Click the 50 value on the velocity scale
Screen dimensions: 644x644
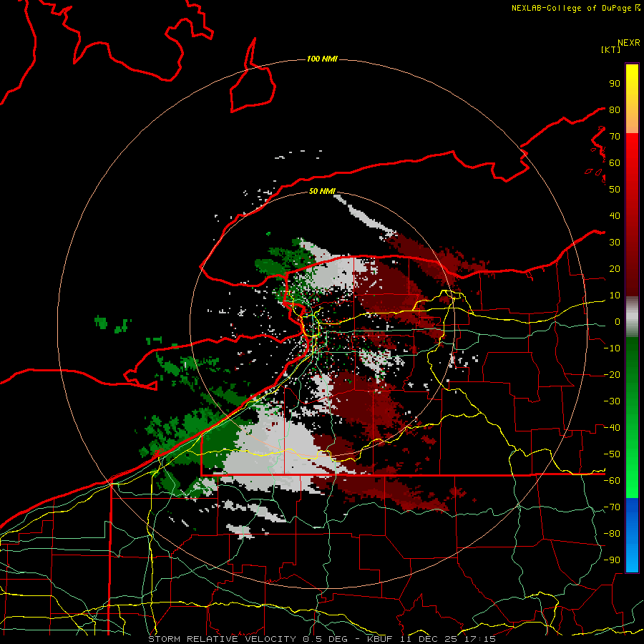tap(615, 190)
